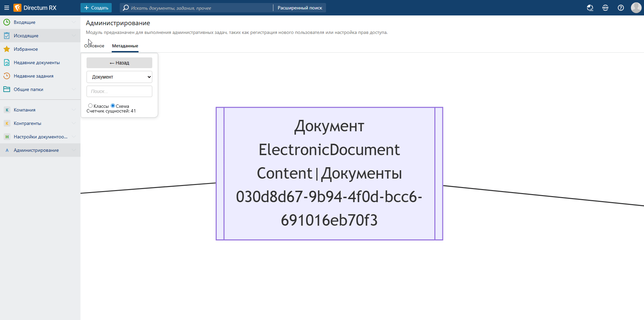Expand the Компания section chevron
The width and height of the screenshot is (644, 320).
(74, 110)
